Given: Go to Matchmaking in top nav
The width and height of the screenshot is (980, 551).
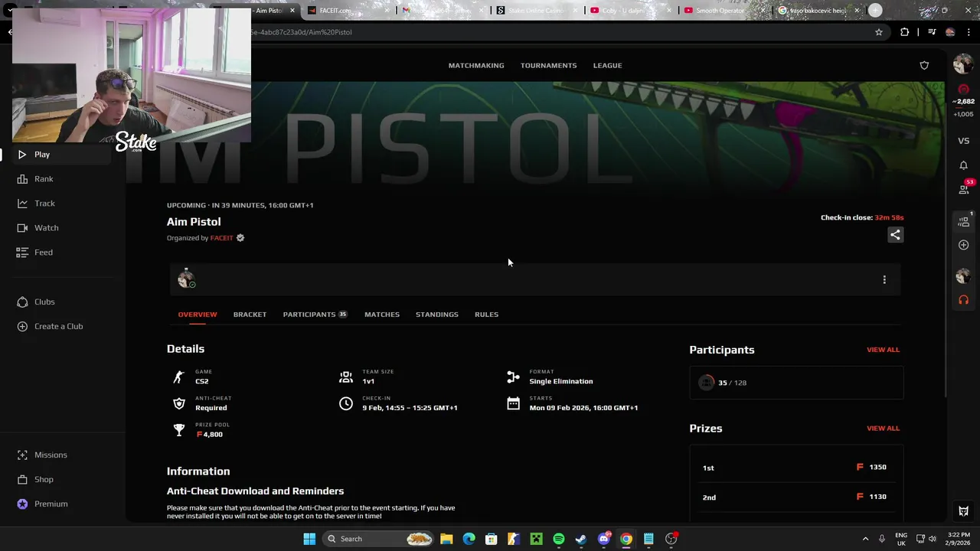Looking at the screenshot, I should 476,66.
